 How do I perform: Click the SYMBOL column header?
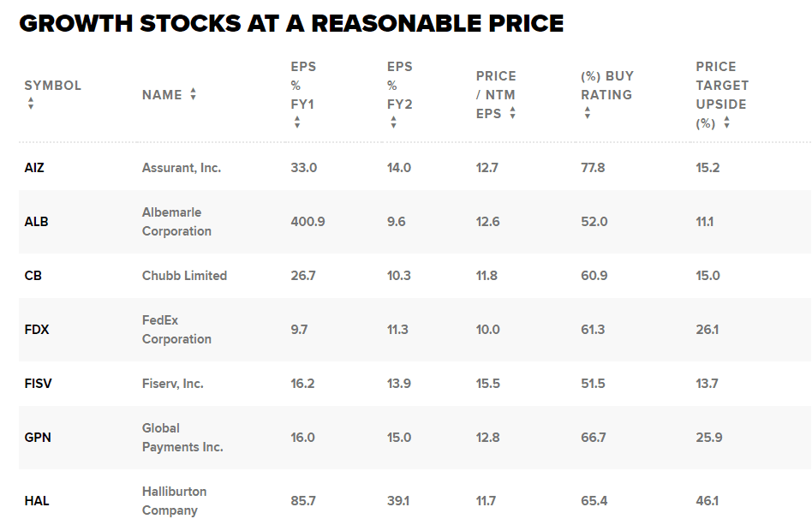(x=52, y=86)
